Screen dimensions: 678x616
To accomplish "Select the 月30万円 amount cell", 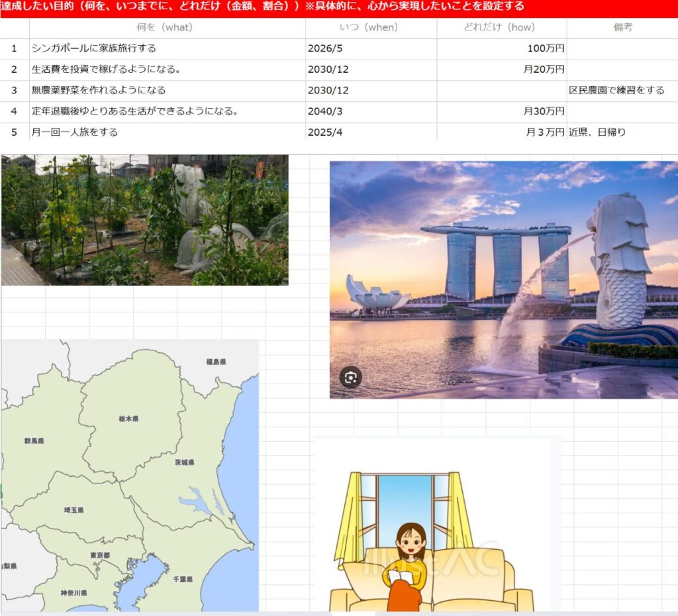I will 501,111.
